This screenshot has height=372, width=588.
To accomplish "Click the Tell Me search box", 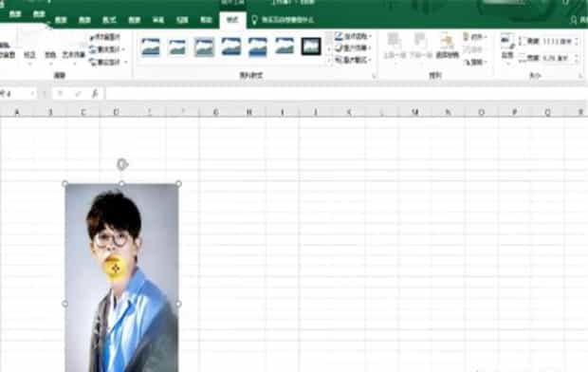I will pyautogui.click(x=287, y=20).
